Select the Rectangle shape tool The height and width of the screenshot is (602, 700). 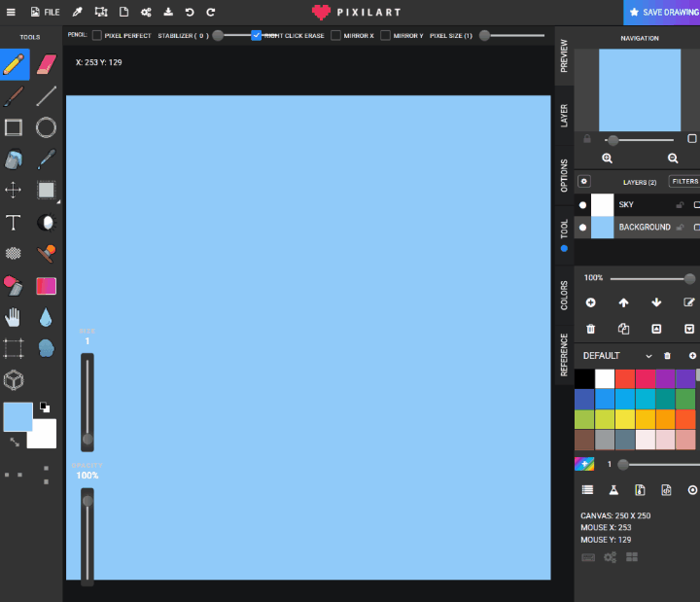coord(14,127)
